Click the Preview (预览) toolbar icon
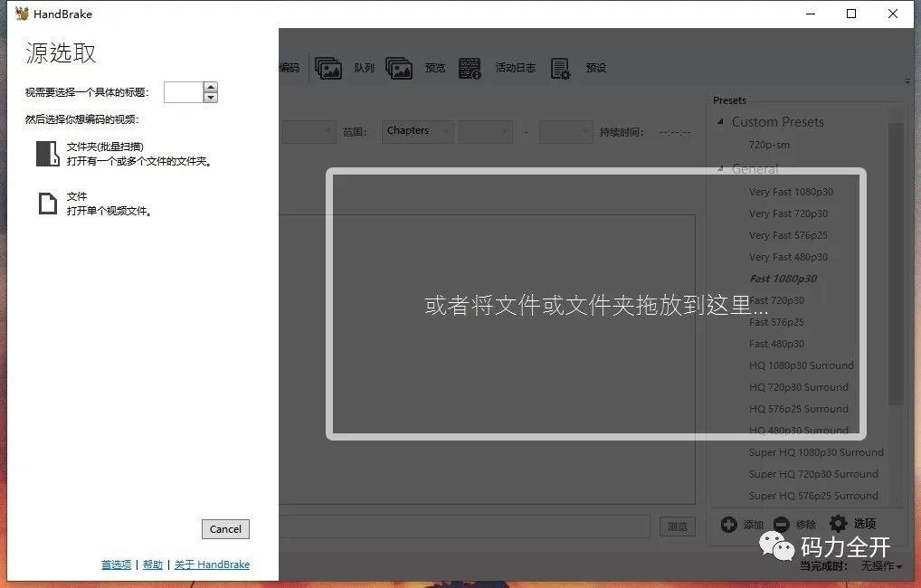Screen dimensions: 921x588 399,68
